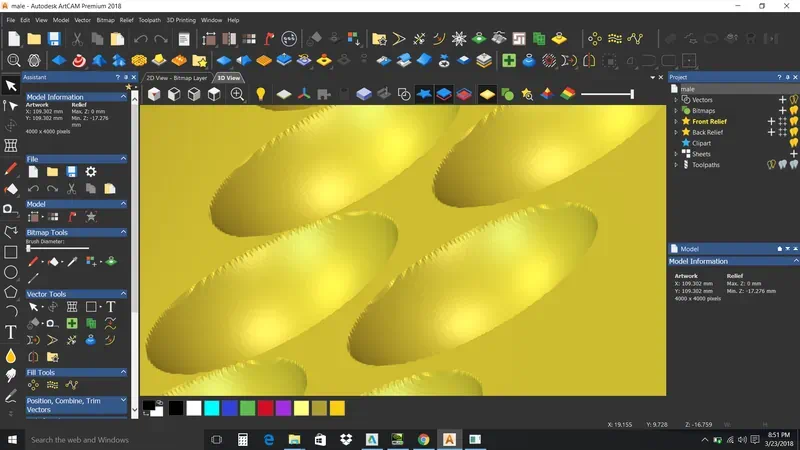Click the Undo arrow in the top toolbar
The image size is (800, 450).
click(x=141, y=39)
